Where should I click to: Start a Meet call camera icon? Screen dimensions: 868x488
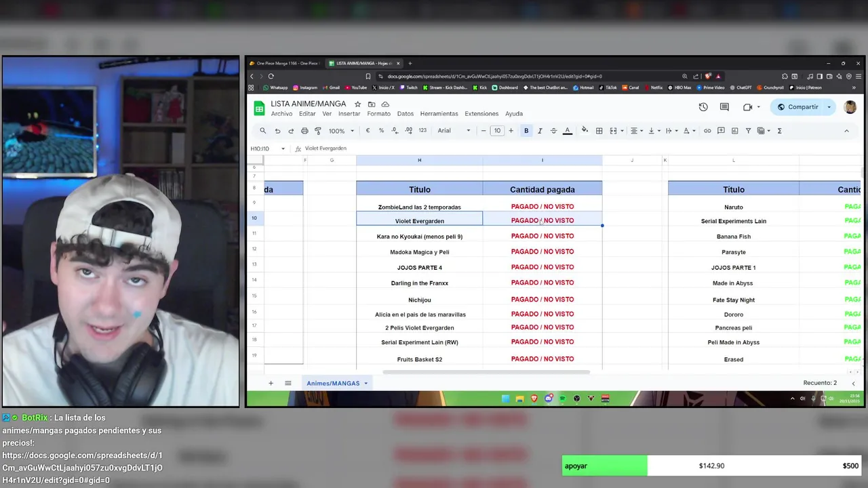coord(747,107)
